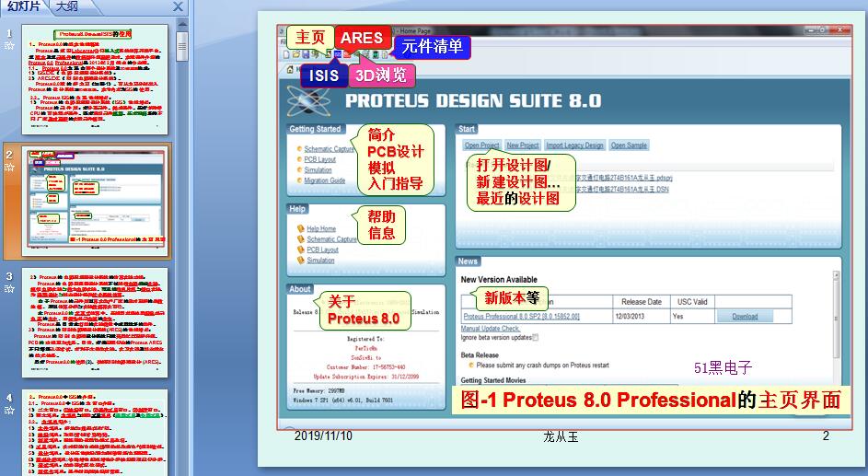Open Schematic Capture link under Help

tap(331, 239)
